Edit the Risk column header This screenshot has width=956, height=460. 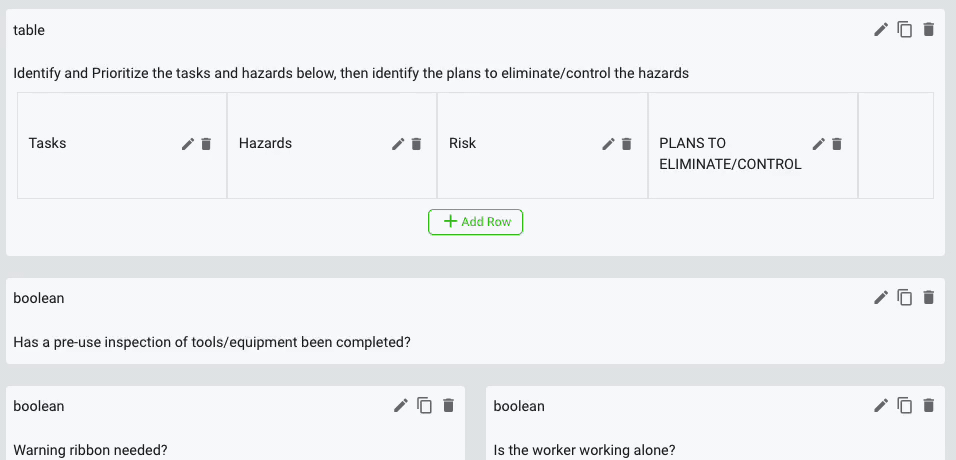click(x=608, y=144)
